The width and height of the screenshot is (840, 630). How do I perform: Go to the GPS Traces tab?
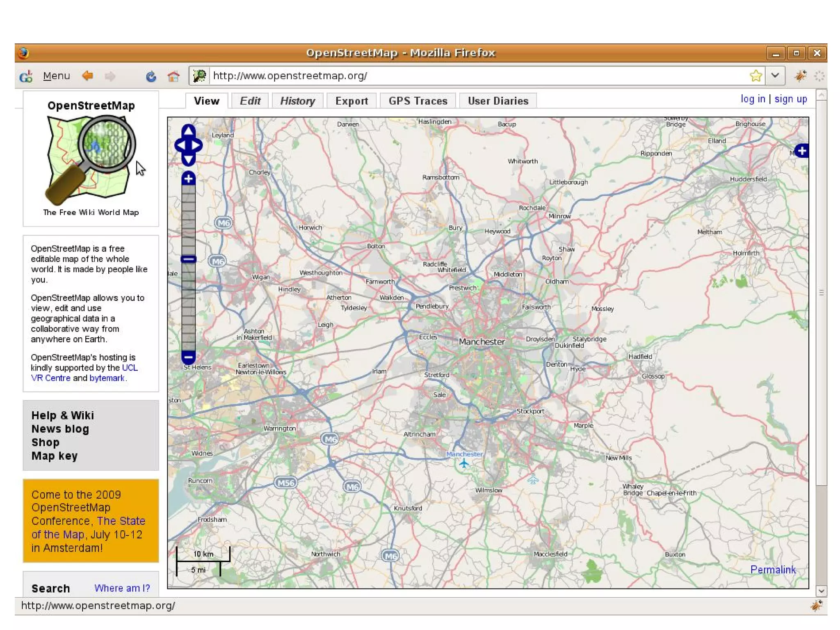click(418, 101)
